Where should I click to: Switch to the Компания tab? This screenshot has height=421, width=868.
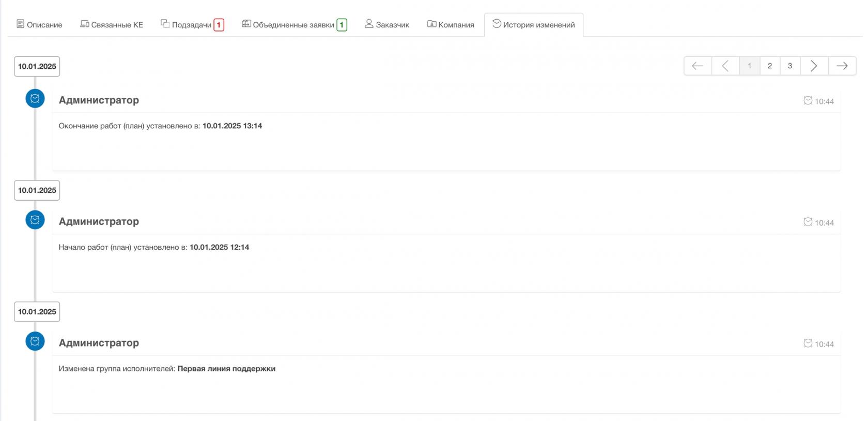(x=451, y=25)
